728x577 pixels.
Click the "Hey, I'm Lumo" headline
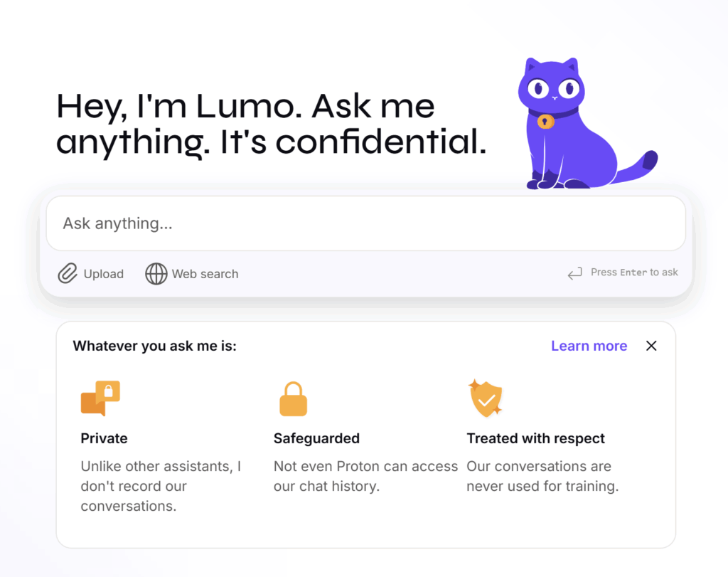(x=245, y=107)
